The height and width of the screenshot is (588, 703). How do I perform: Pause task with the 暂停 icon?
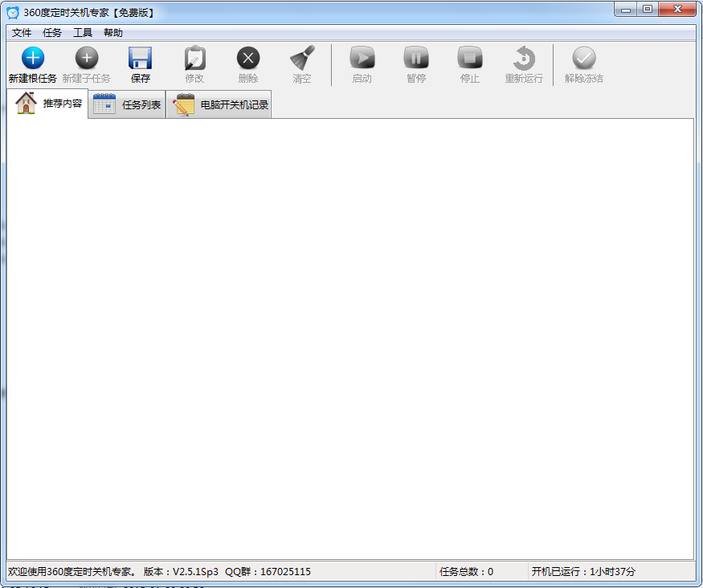point(416,58)
